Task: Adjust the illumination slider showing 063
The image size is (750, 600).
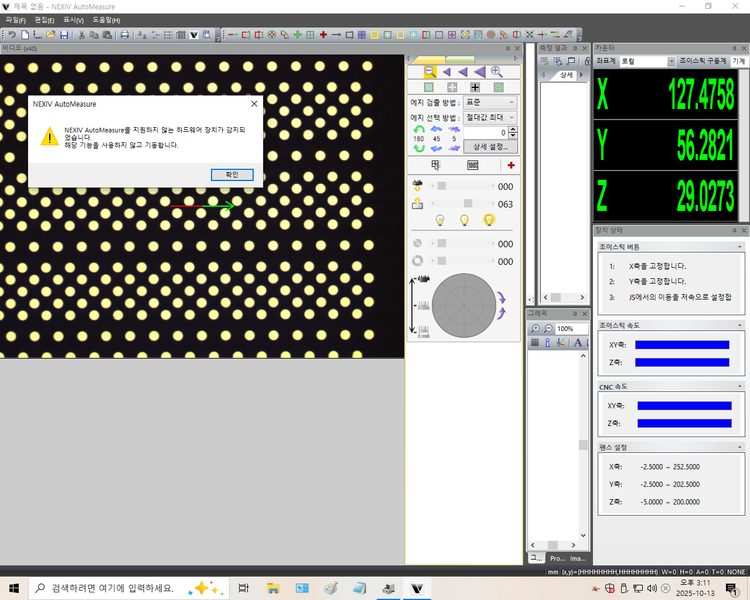Action: point(466,204)
